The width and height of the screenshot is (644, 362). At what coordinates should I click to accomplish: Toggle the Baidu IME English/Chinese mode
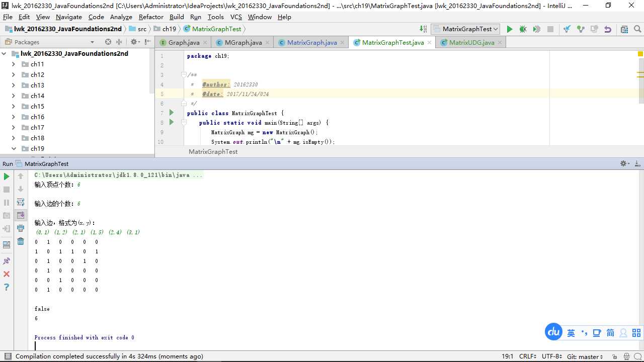point(571,333)
